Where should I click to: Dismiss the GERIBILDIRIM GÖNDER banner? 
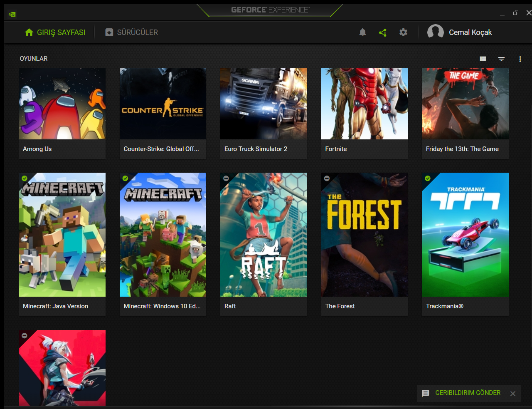(513, 394)
